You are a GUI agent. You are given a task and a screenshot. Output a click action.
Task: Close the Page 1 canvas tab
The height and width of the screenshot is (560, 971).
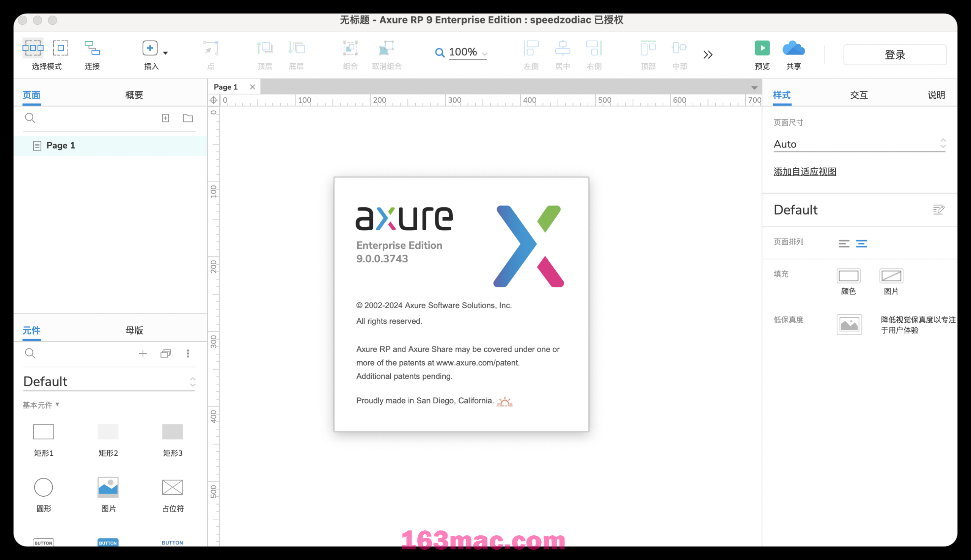(x=252, y=87)
